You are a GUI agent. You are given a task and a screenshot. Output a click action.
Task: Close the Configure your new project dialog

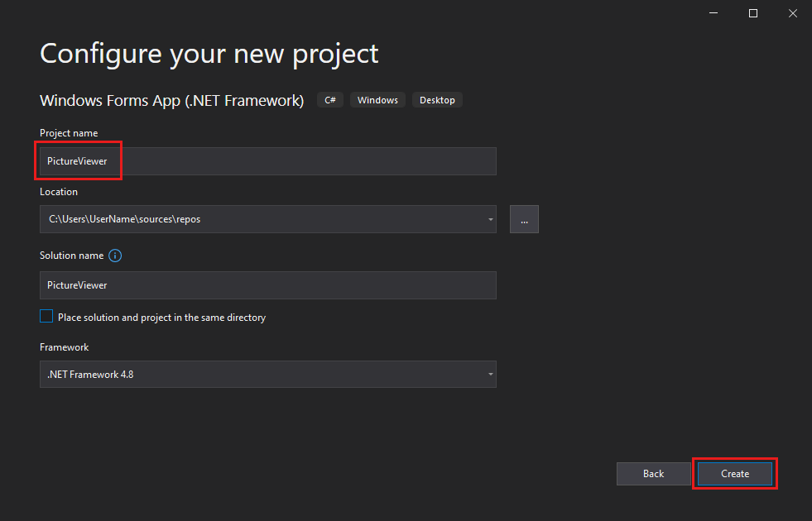[792, 13]
